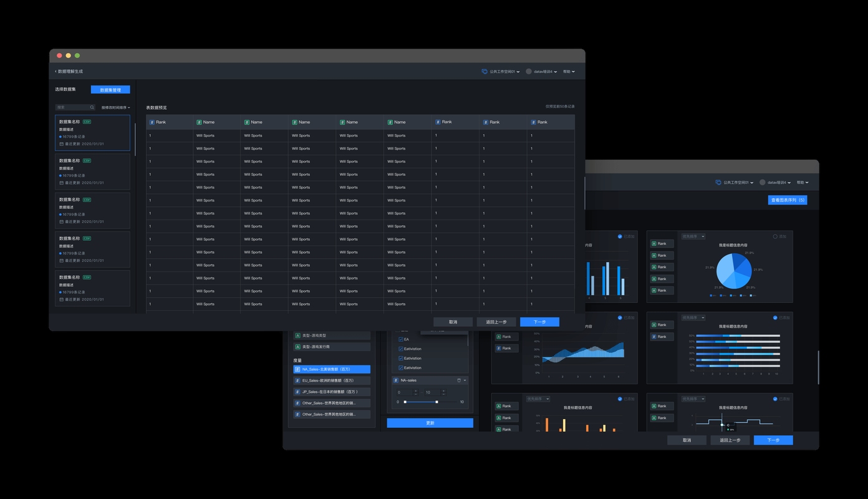Click the back arrow beside 数据理解生成
This screenshot has width=868, height=499.
(x=55, y=72)
